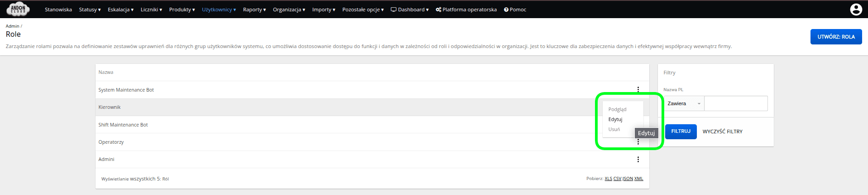Download the roles list as XML
Screen dimensions: 868x195
[638, 179]
